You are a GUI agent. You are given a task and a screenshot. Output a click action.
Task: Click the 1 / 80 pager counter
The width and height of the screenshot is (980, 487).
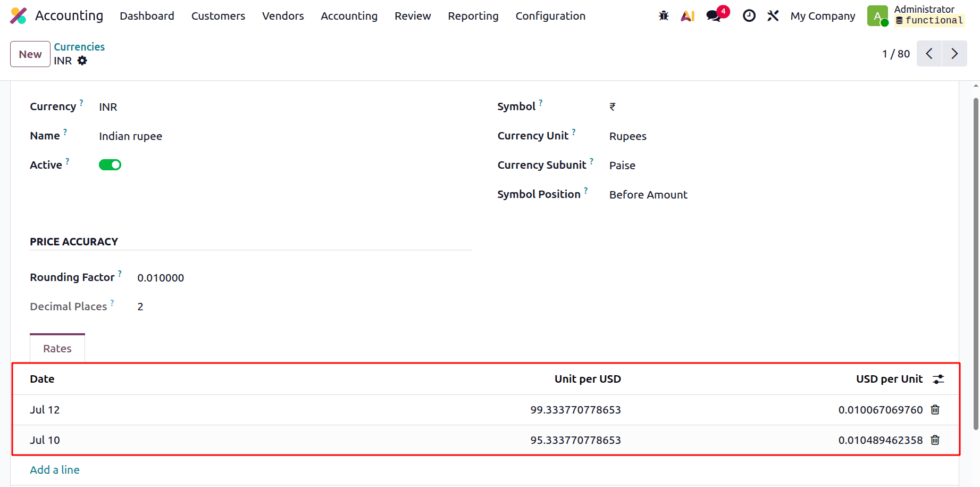pyautogui.click(x=896, y=54)
